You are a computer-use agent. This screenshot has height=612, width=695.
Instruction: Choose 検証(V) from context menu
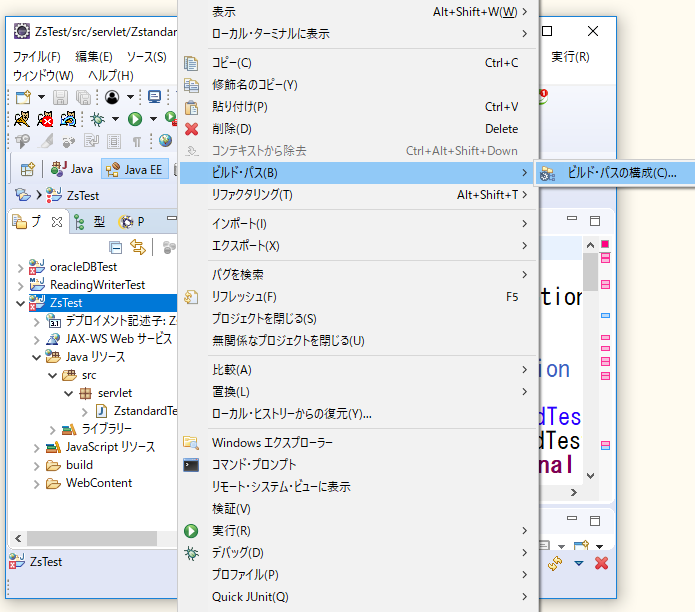pyautogui.click(x=359, y=508)
